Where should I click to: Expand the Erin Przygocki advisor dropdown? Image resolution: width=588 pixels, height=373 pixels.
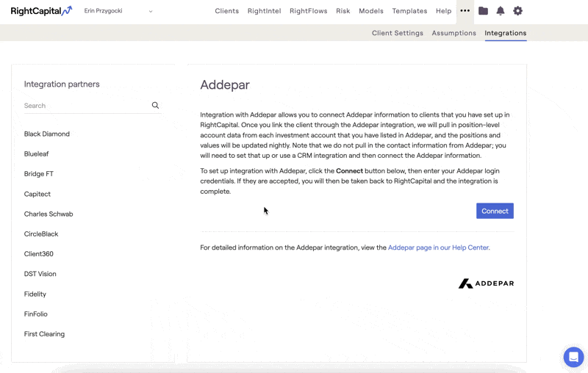pos(118,11)
